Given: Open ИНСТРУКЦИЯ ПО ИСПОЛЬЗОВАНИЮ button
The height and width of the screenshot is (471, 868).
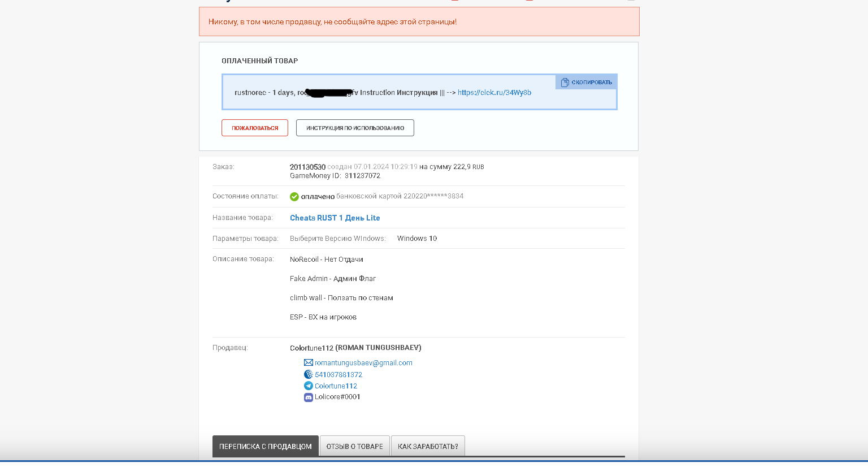Looking at the screenshot, I should [x=355, y=128].
